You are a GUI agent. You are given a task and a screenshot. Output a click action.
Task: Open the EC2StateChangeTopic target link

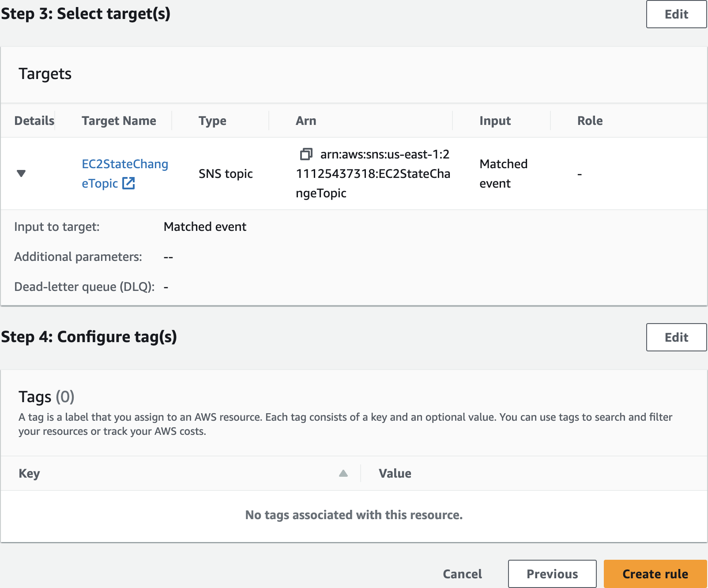[124, 164]
